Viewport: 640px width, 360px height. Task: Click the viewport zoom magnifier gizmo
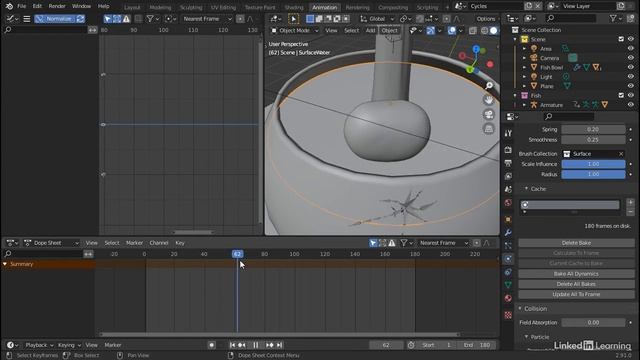[x=489, y=86]
